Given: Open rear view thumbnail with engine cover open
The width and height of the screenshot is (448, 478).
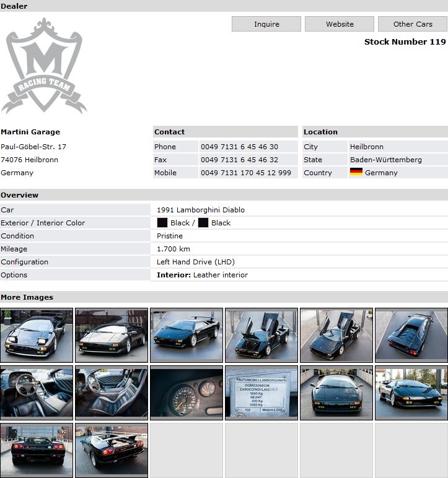Looking at the screenshot, I should [112, 450].
